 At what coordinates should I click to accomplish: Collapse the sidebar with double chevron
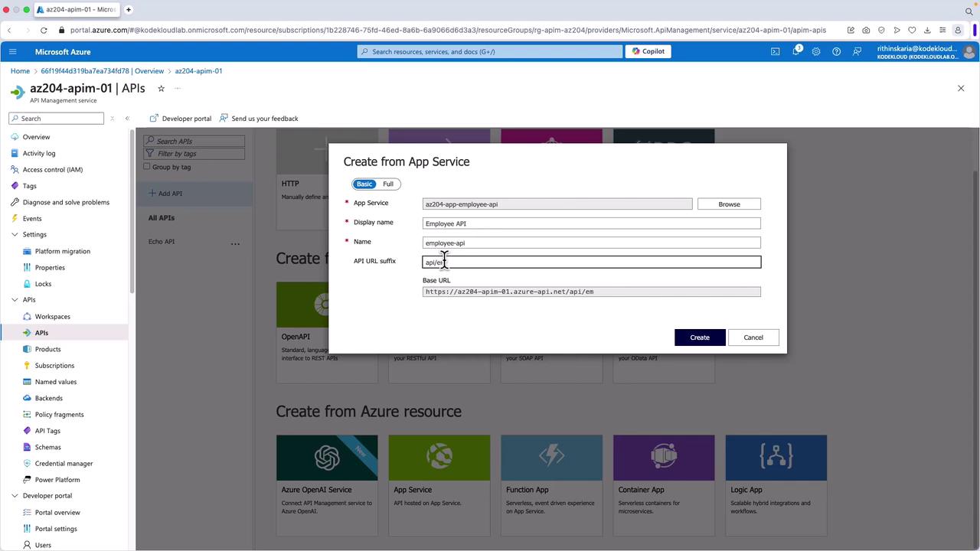tap(127, 119)
